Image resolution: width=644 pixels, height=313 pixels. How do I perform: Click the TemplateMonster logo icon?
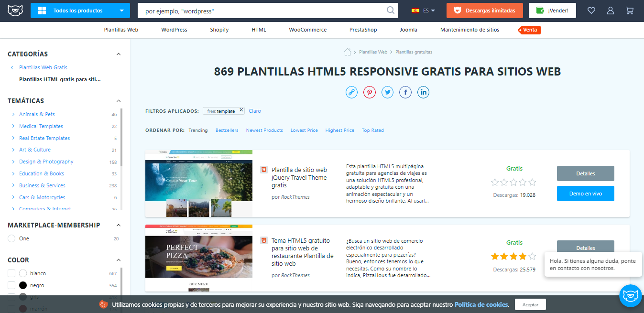14,11
